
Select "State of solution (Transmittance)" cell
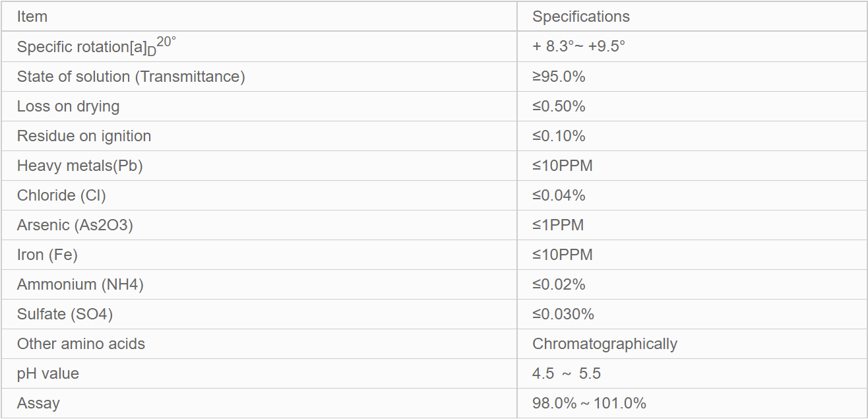[x=131, y=77]
